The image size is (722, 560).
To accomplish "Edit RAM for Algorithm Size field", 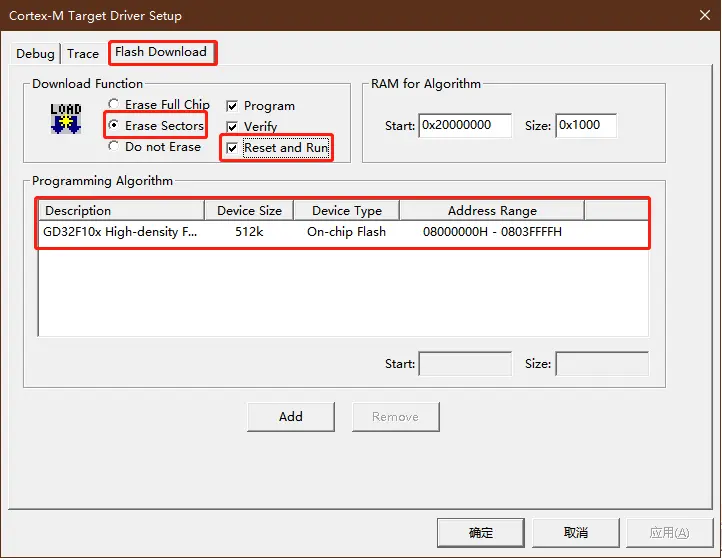I will (586, 125).
